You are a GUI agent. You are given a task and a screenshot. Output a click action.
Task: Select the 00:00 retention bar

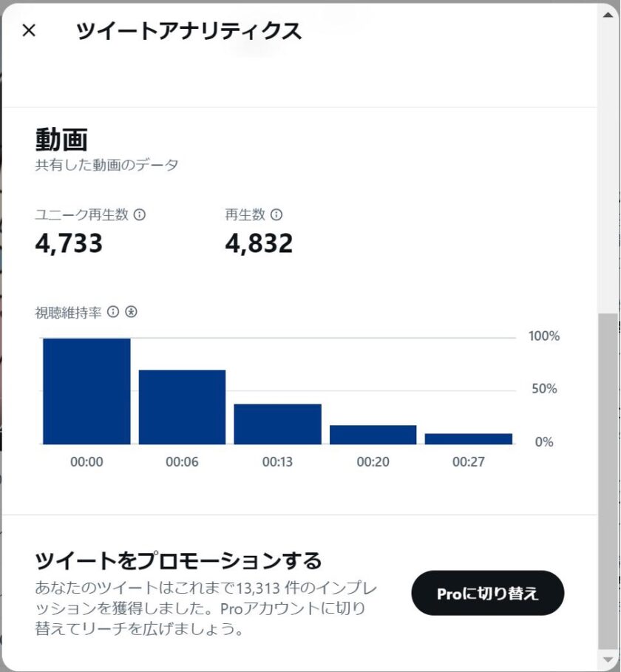pos(87,391)
